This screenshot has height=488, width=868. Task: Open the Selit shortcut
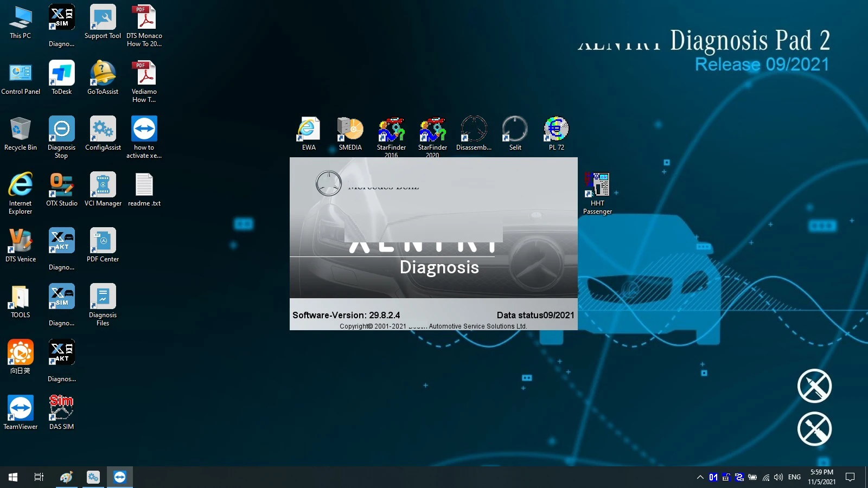click(515, 134)
